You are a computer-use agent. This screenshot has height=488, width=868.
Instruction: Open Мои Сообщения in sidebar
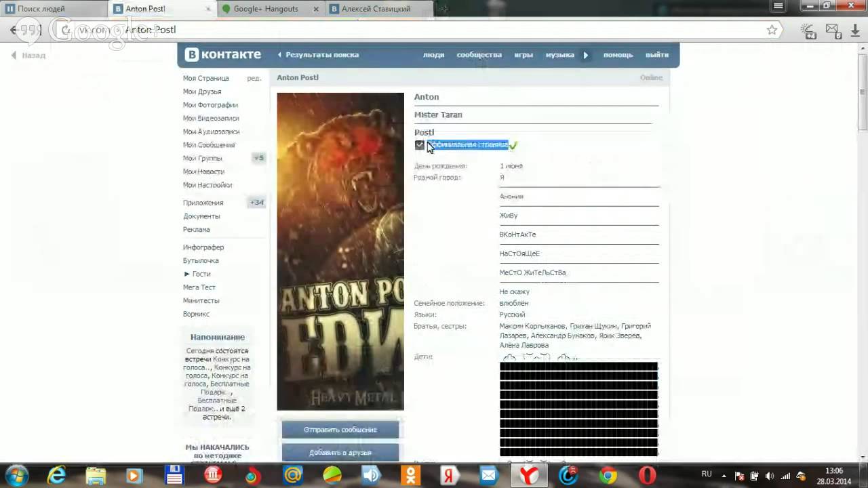point(209,145)
